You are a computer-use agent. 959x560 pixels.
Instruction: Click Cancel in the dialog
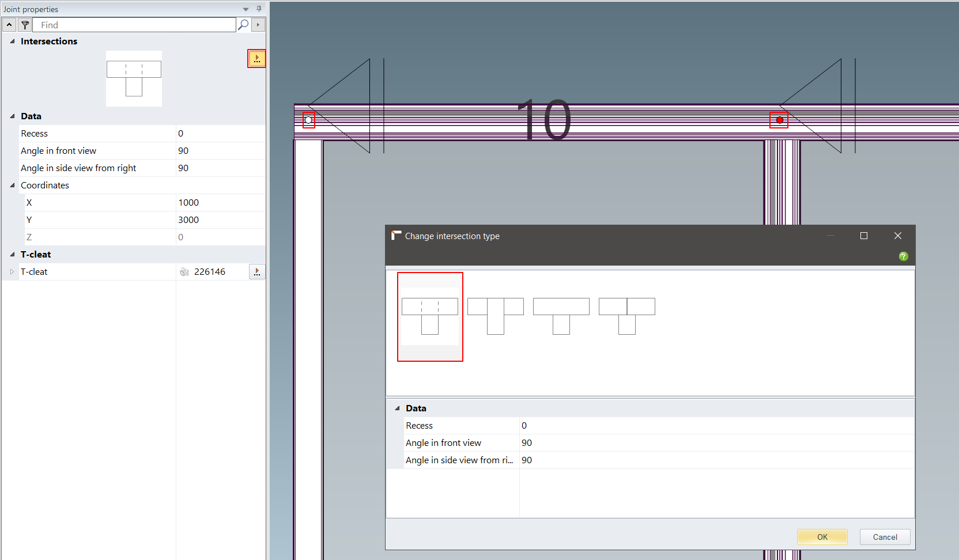(885, 537)
